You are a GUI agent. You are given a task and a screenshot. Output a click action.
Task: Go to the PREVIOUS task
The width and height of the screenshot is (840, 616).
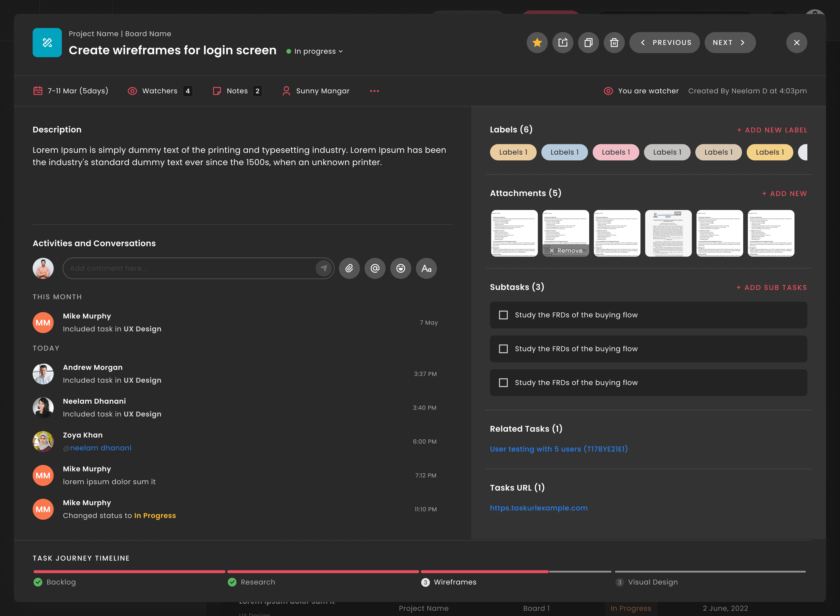click(x=664, y=42)
